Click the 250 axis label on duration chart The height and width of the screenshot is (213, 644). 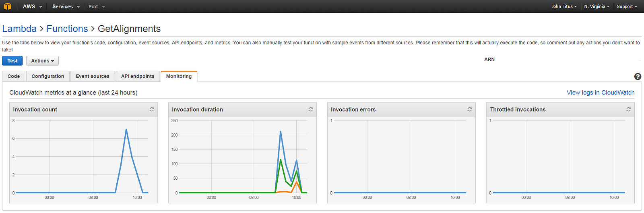[x=174, y=121]
